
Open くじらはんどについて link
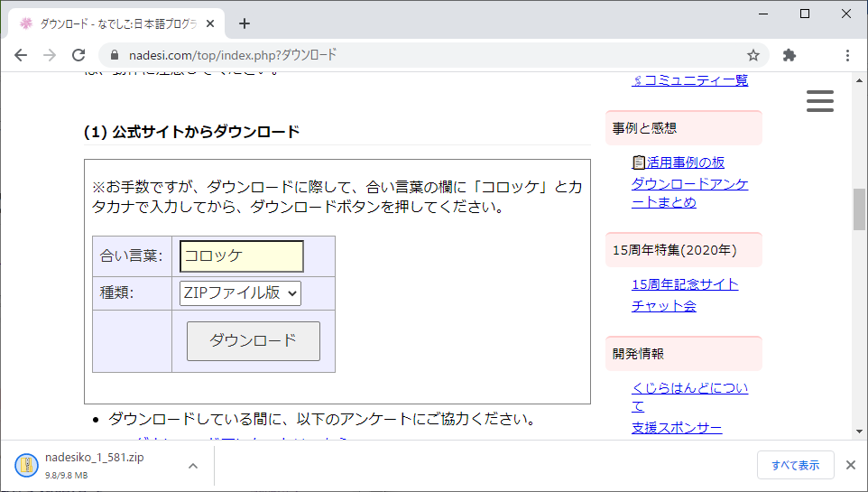pos(689,396)
